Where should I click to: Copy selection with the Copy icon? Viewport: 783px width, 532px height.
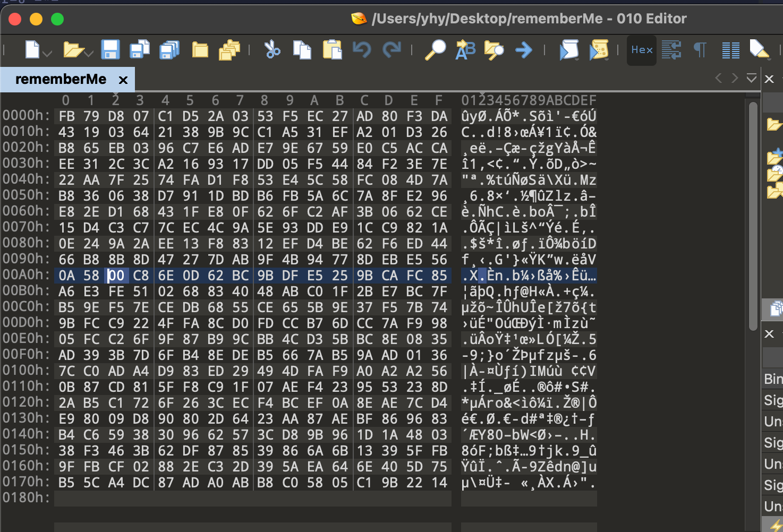(x=302, y=50)
